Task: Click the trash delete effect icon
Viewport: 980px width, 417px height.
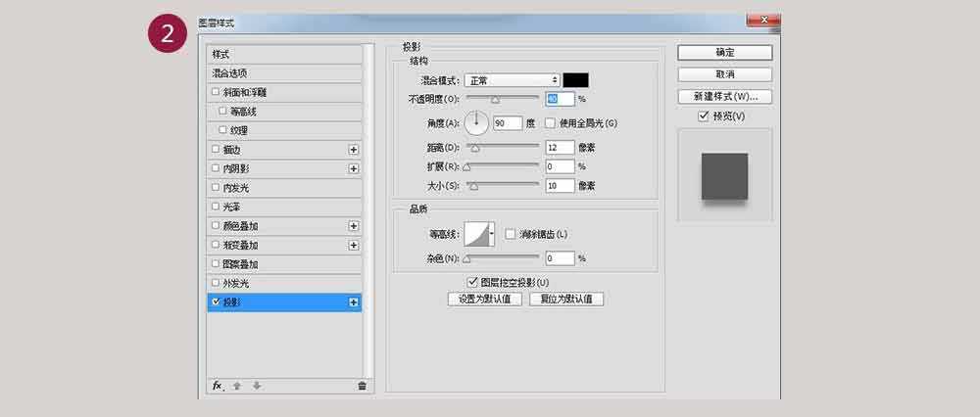Action: coord(362,386)
